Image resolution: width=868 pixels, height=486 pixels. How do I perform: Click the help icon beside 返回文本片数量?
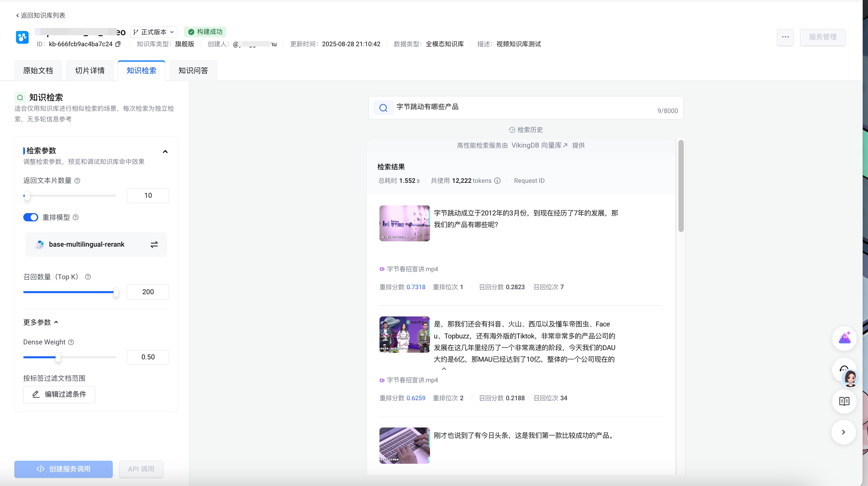[x=77, y=181]
